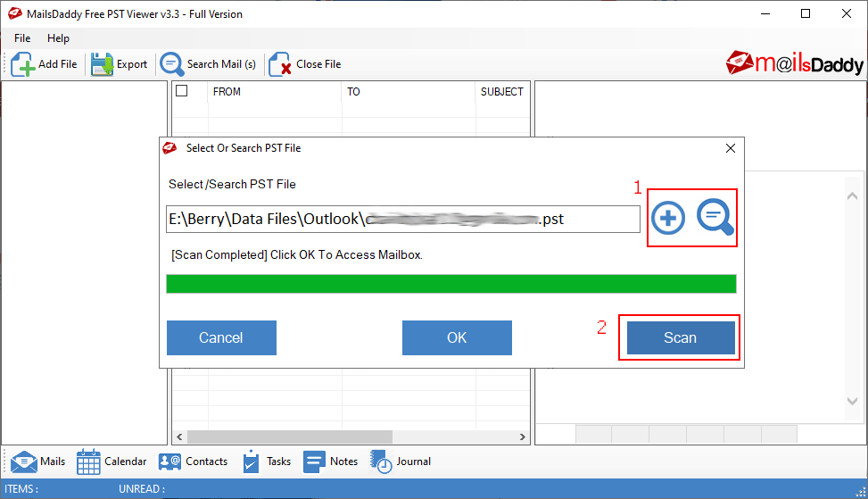The width and height of the screenshot is (868, 499).
Task: Click the blue plus add PST icon
Action: 668,218
